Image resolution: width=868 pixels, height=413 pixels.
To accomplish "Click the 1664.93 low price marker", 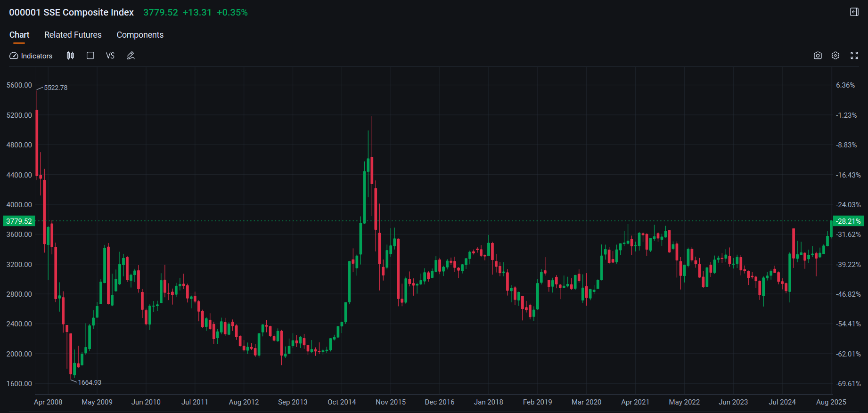I will coord(90,382).
